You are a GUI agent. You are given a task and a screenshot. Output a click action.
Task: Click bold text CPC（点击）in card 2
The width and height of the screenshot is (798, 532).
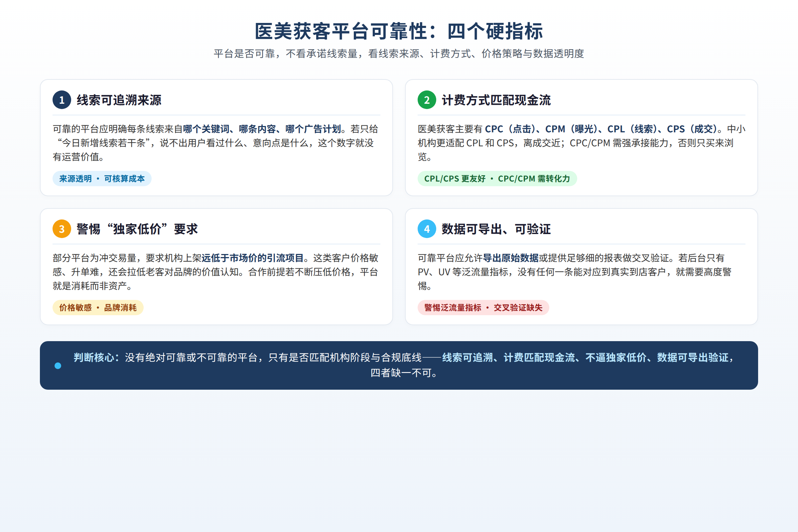pos(510,129)
